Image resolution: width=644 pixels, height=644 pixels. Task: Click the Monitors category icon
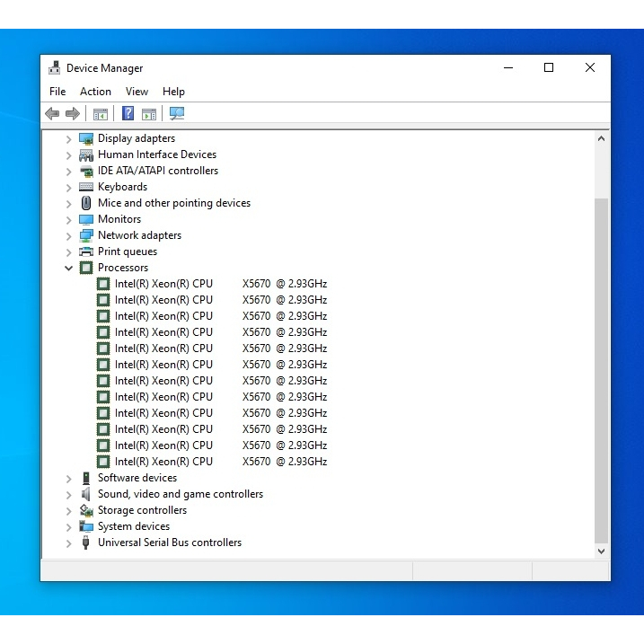point(86,219)
